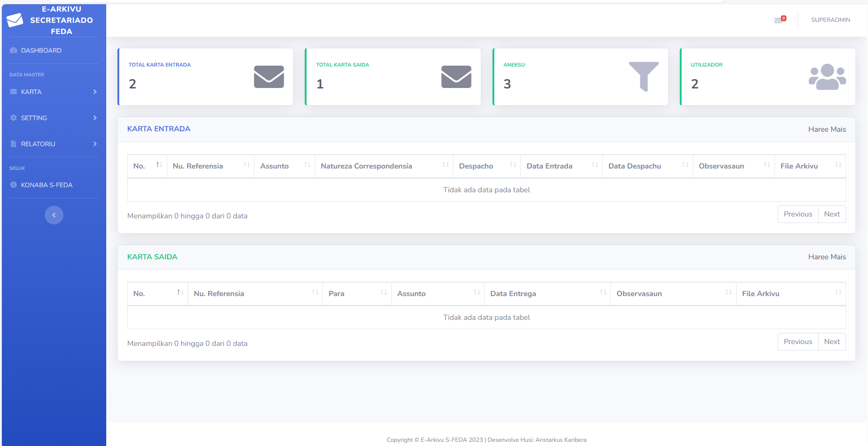868x446 pixels.
Task: Click the Total Karta Saida envelope icon
Action: pos(456,77)
